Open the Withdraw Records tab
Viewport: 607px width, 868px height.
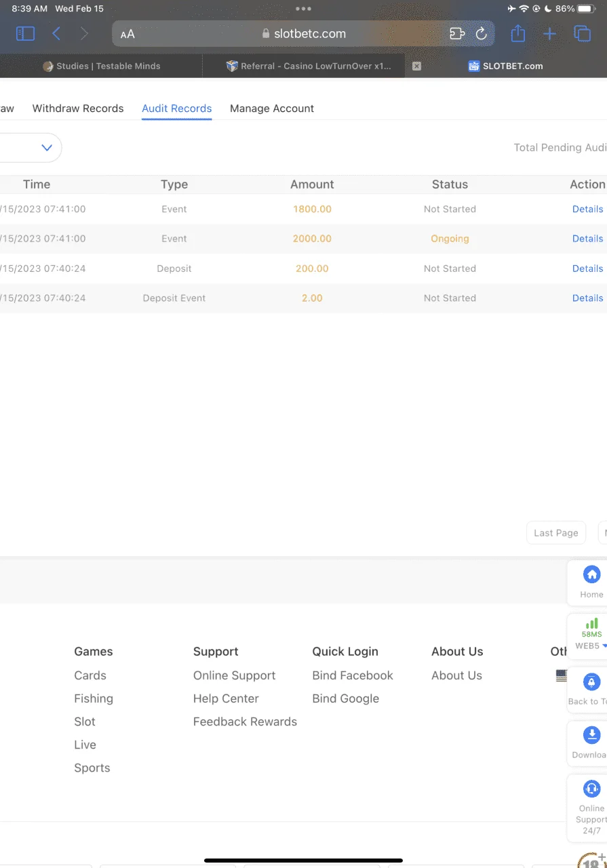coord(78,108)
